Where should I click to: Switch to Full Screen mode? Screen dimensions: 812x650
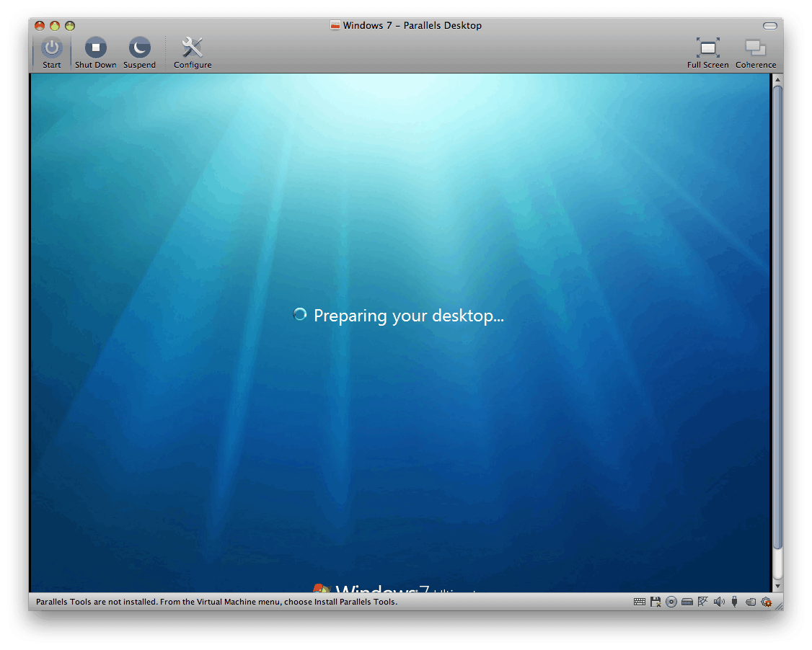point(707,53)
